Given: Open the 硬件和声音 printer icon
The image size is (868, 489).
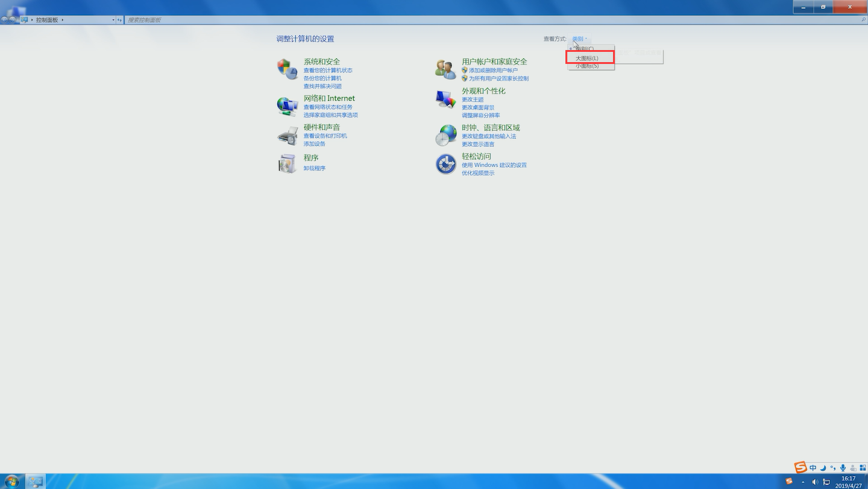Looking at the screenshot, I should [288, 136].
